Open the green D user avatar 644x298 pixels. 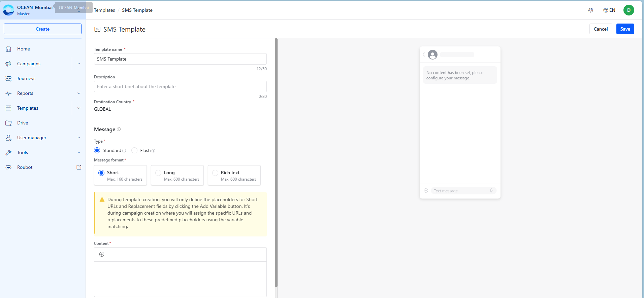coord(629,10)
